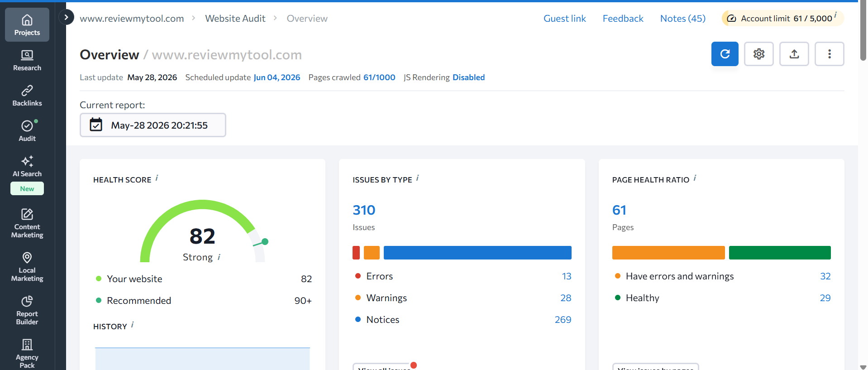Click the 'Healthy' label
The image size is (868, 370).
click(643, 298)
